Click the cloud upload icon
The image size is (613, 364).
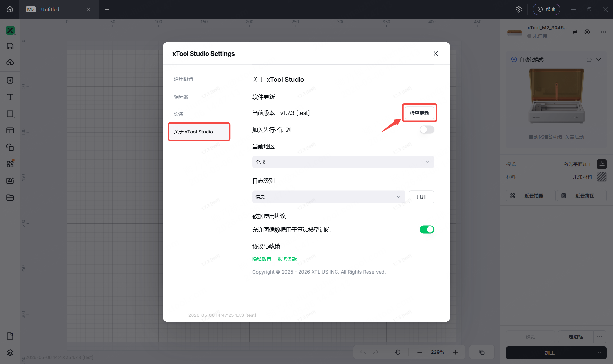point(10,62)
